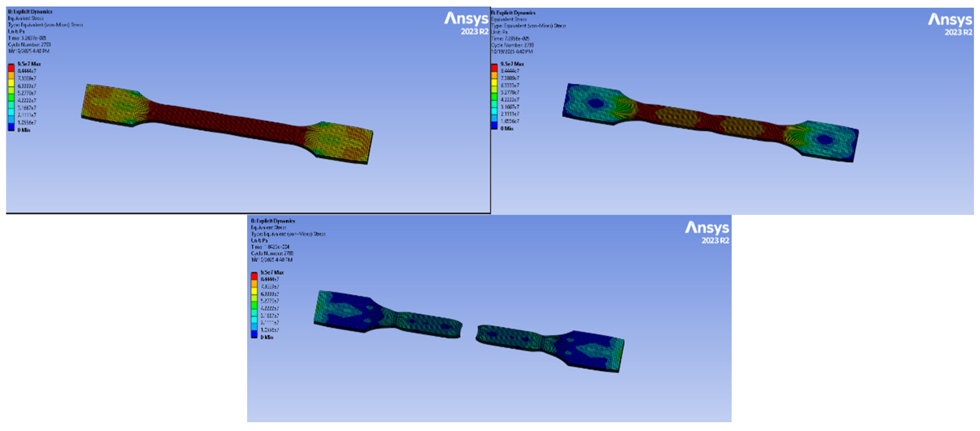Click the dark blue legend swatch in bottom panel

pos(254,334)
